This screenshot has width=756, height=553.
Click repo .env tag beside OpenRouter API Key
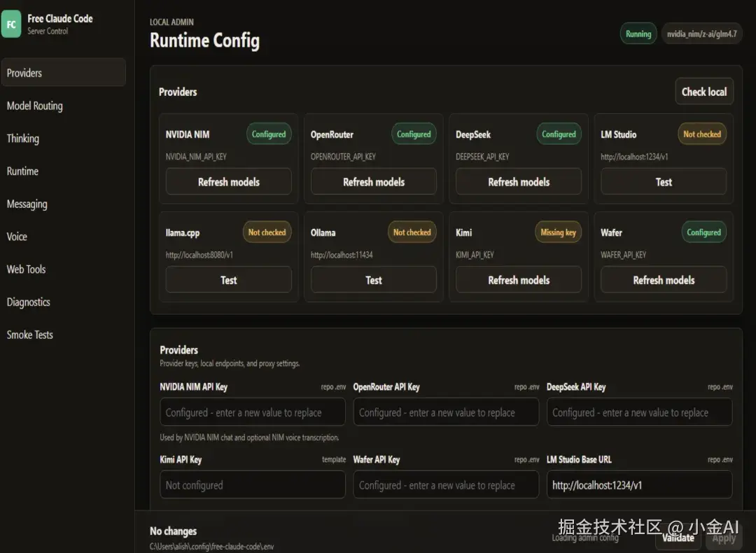(x=526, y=386)
